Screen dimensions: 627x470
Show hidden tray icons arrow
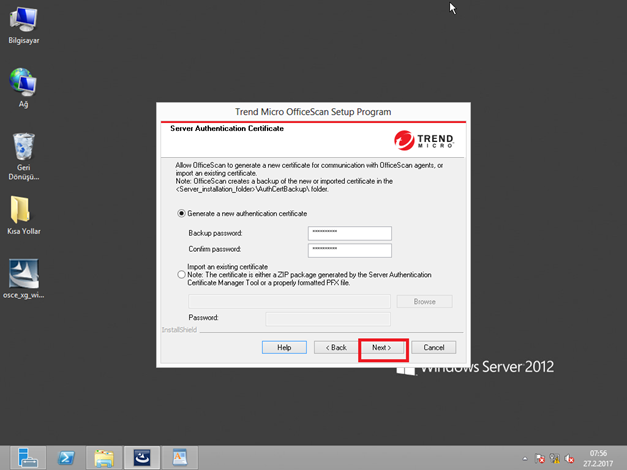[x=525, y=458]
